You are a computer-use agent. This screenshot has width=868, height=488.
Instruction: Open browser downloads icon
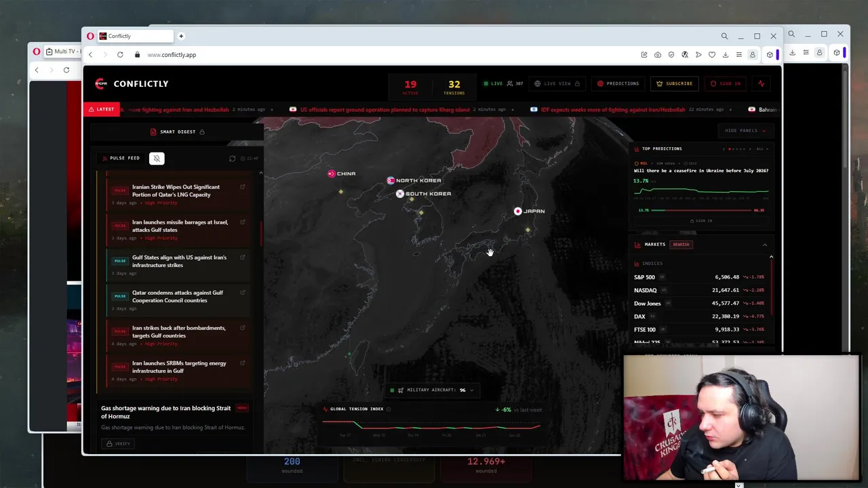click(726, 55)
